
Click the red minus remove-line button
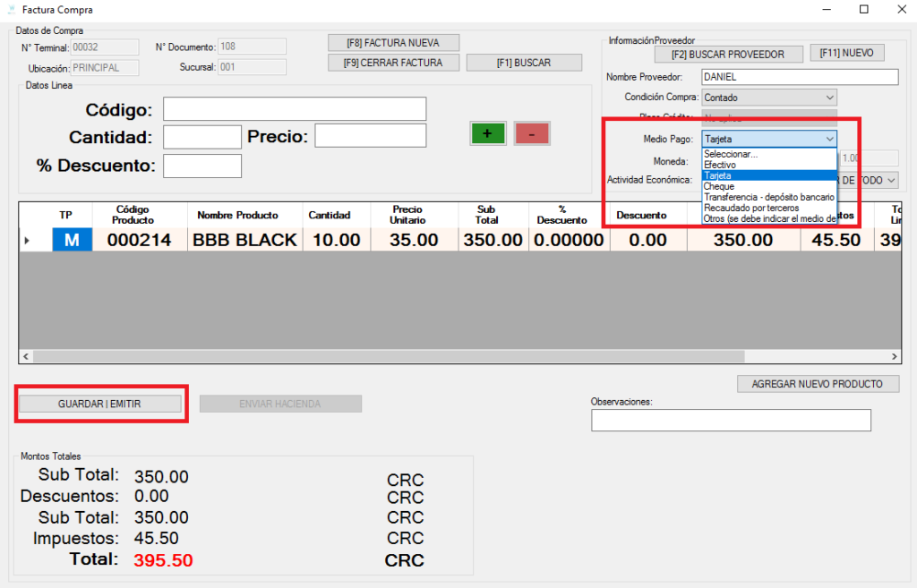tap(532, 133)
